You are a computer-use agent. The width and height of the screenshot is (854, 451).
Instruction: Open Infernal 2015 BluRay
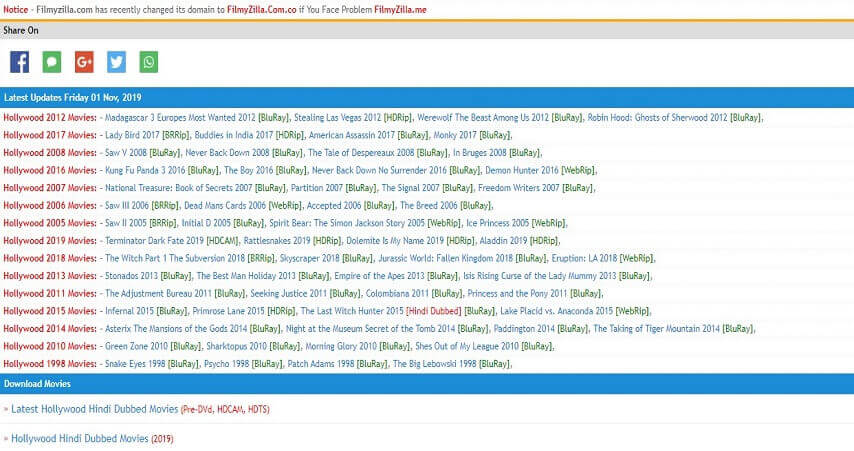tap(146, 311)
